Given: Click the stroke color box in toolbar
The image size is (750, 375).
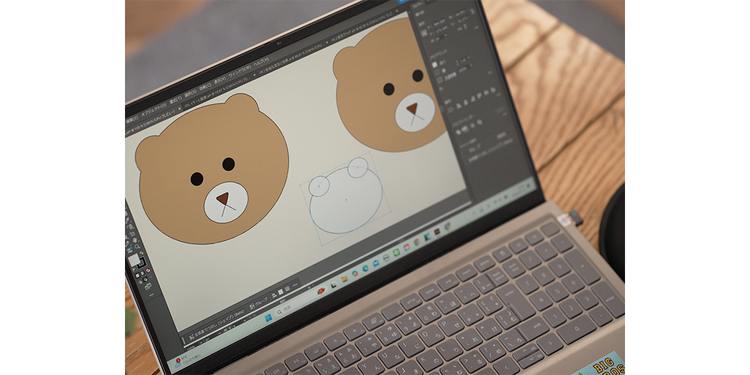Looking at the screenshot, I should pos(142,263).
